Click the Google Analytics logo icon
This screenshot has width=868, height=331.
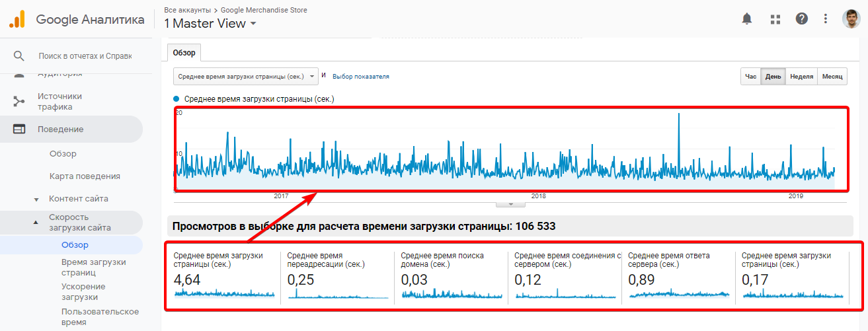click(17, 19)
